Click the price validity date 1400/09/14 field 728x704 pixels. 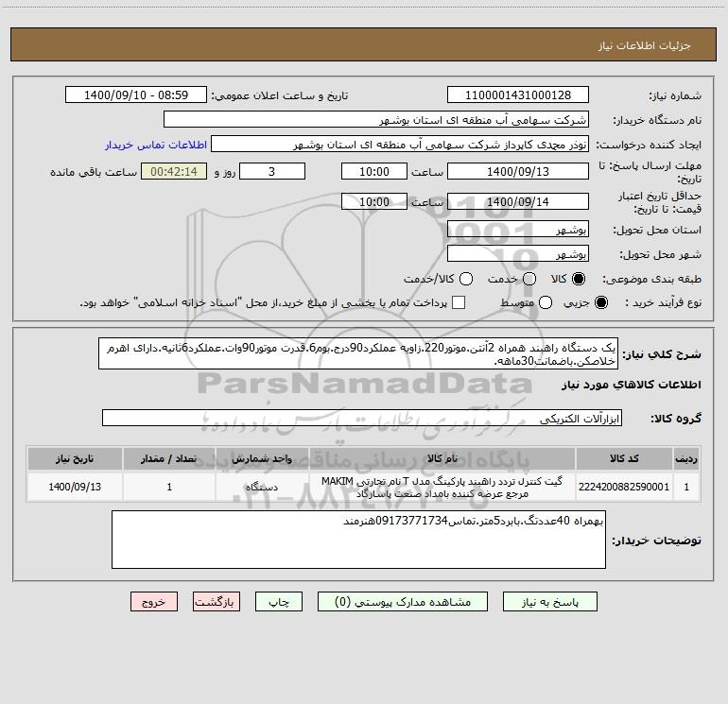518,201
